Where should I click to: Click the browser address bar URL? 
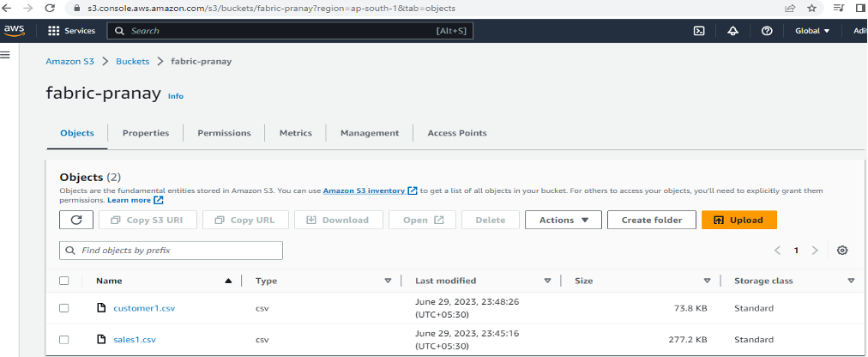(271, 9)
